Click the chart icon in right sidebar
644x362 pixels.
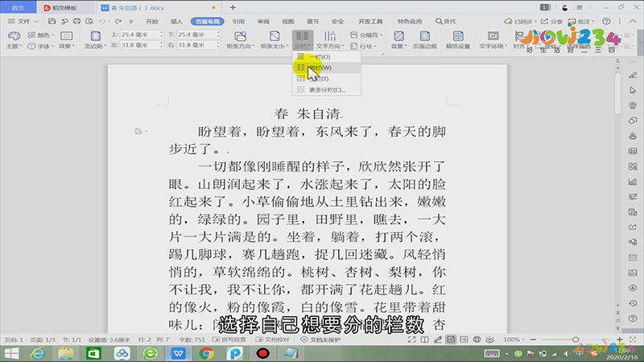633,182
